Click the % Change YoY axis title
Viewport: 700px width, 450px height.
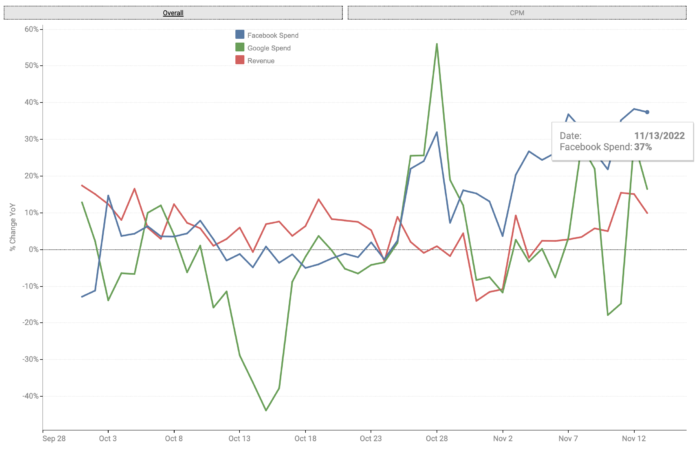(12, 227)
